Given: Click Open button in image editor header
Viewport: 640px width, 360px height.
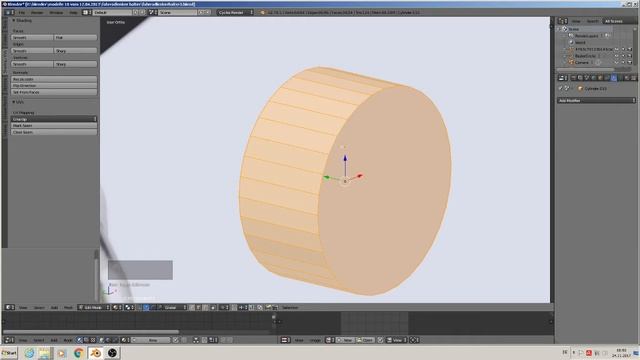Looking at the screenshot, I should [x=366, y=340].
